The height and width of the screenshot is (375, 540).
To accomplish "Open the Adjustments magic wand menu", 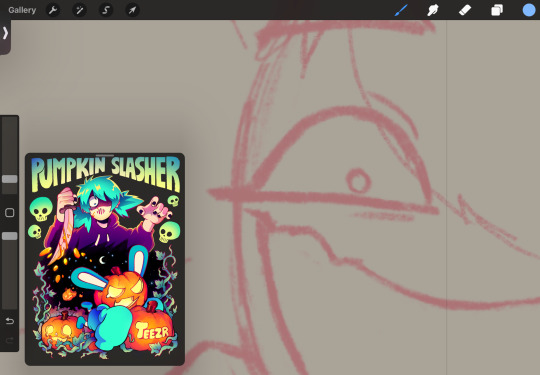I will coord(80,10).
